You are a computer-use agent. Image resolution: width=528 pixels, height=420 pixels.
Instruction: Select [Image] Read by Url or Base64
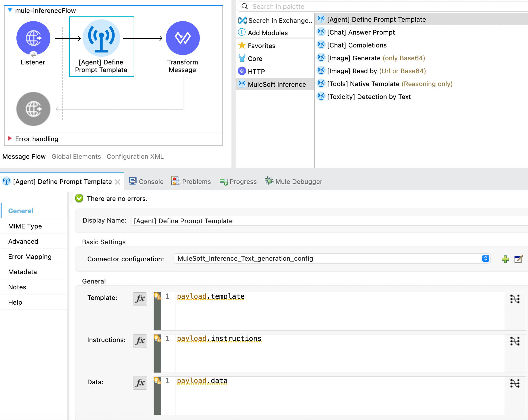[372, 71]
